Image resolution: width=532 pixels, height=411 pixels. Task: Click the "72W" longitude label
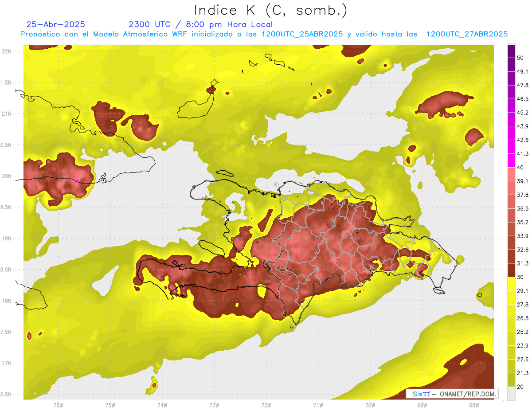266,405
